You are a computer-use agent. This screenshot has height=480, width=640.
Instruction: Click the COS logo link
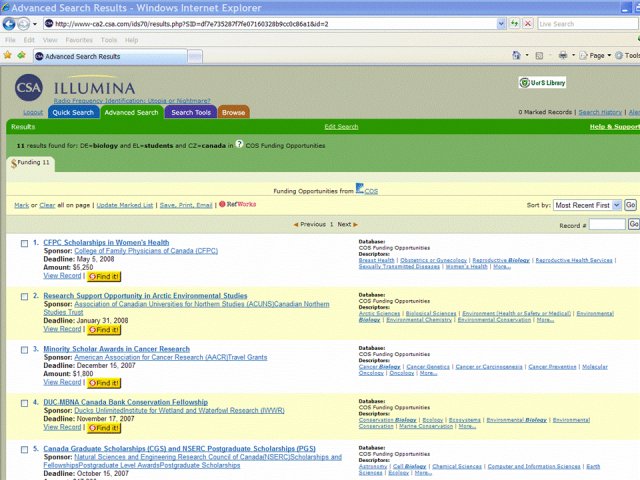[x=367, y=189]
